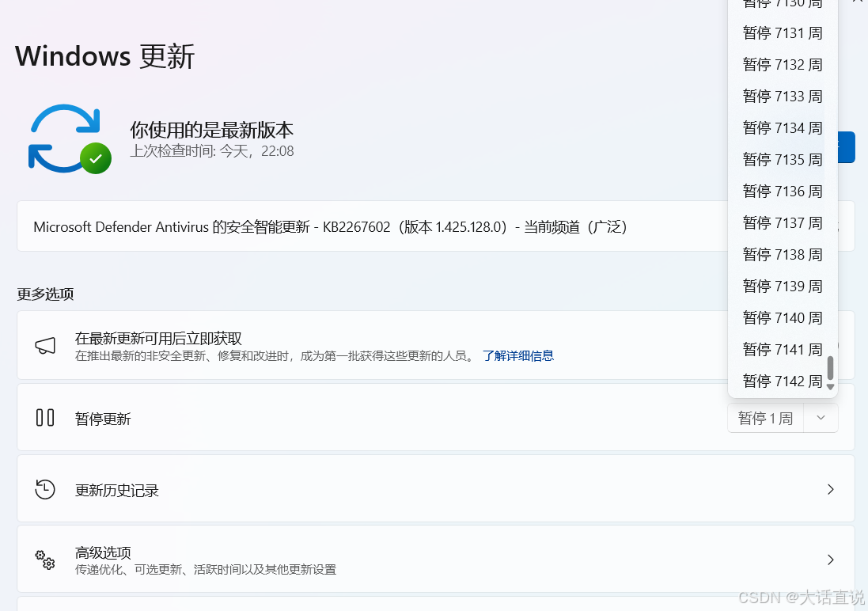Click the 更新历史记录 row label
The width and height of the screenshot is (868, 611).
point(117,490)
